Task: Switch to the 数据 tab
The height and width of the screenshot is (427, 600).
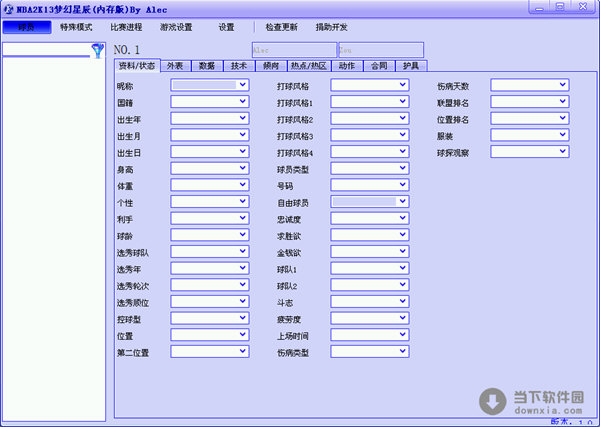Action: (207, 66)
